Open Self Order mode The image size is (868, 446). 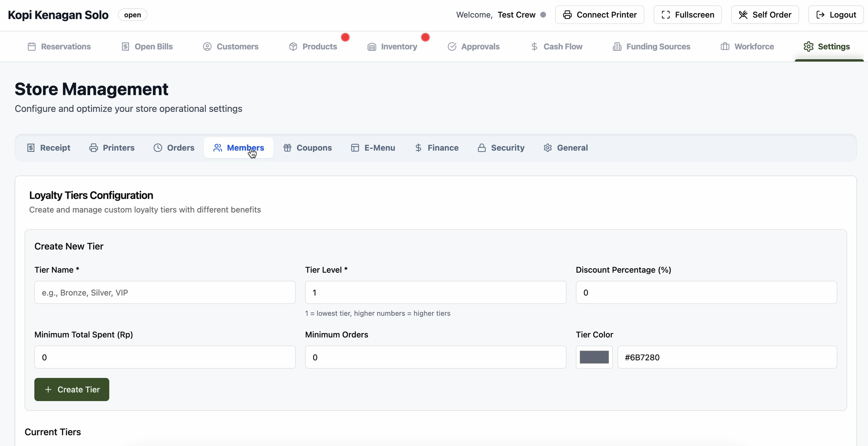pyautogui.click(x=764, y=15)
